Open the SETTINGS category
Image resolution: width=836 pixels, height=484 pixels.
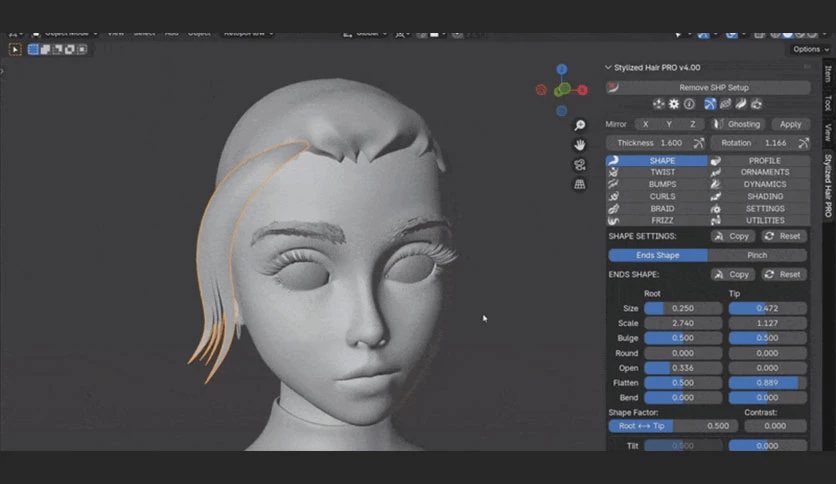pyautogui.click(x=759, y=208)
